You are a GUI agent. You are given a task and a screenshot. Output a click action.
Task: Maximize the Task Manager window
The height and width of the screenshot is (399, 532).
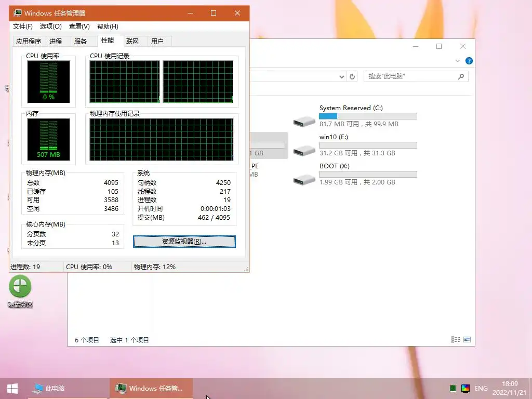point(214,13)
